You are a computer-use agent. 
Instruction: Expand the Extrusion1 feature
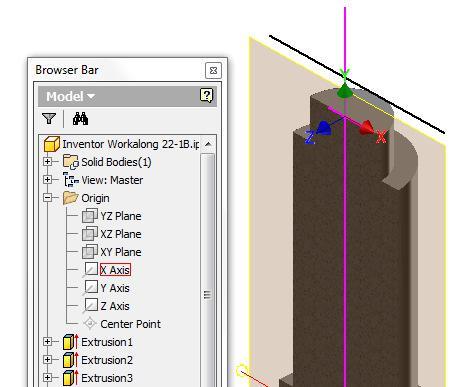coord(47,342)
